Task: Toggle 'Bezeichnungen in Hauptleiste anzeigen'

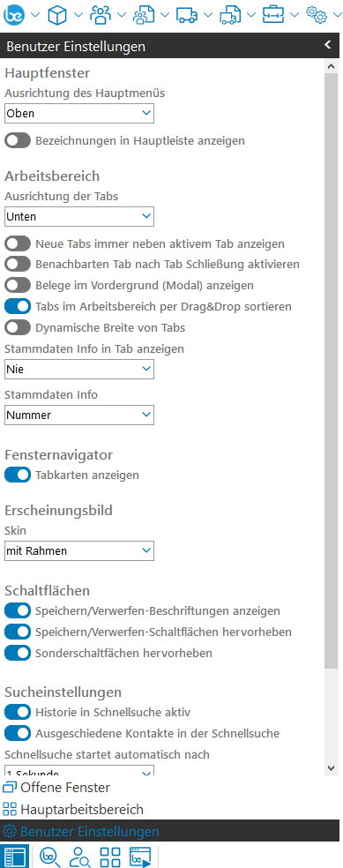Action: 18,140
